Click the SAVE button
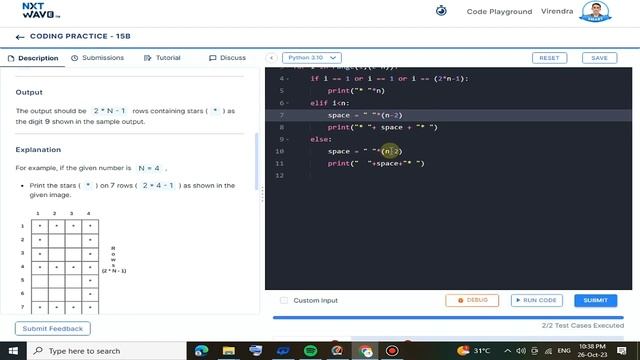The height and width of the screenshot is (360, 640). click(x=599, y=58)
